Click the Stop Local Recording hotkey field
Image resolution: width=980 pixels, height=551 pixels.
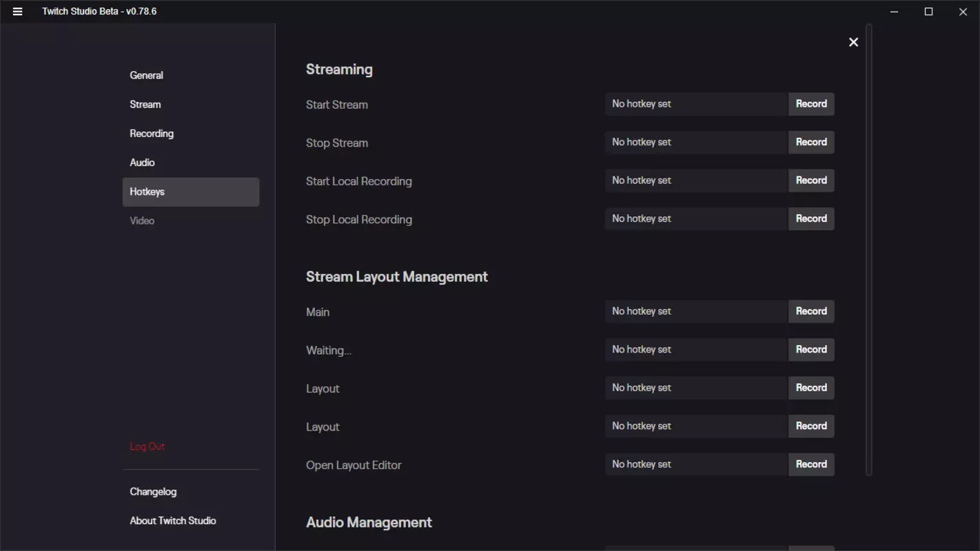coord(697,219)
